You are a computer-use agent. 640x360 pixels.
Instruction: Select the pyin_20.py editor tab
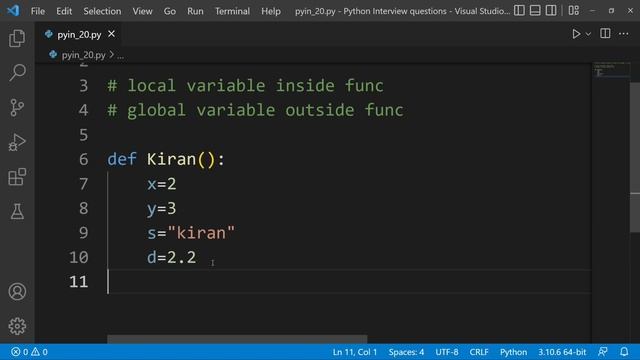(x=79, y=35)
